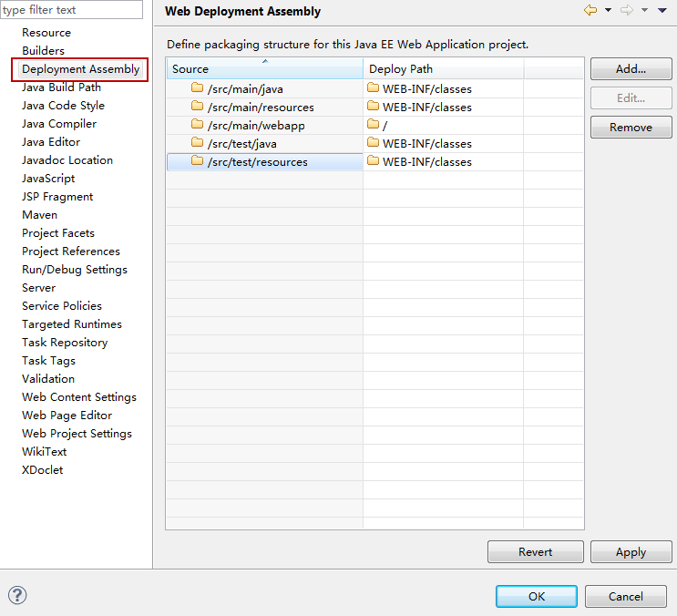Open JSP Fragment settings
This screenshot has width=677, height=616.
(57, 197)
